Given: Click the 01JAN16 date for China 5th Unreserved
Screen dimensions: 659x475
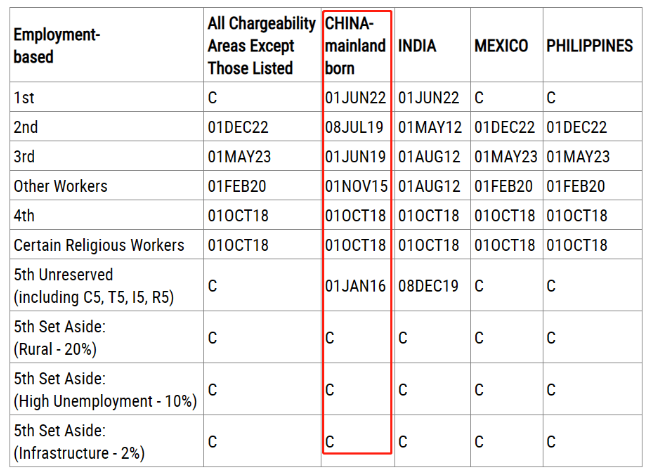Looking at the screenshot, I should tap(355, 285).
